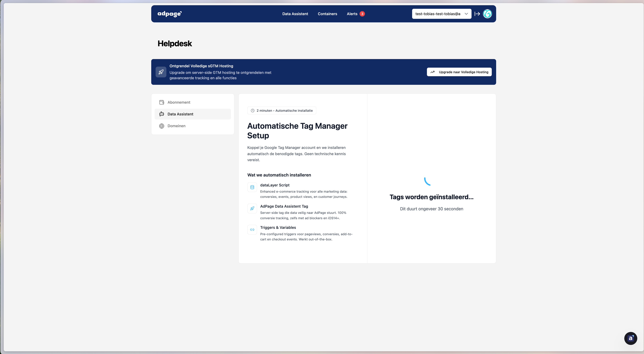Click the logout arrow icon
The image size is (644, 354).
(x=477, y=14)
